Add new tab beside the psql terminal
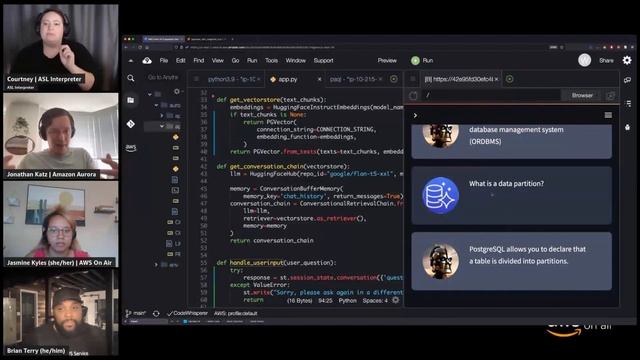 click(x=393, y=79)
